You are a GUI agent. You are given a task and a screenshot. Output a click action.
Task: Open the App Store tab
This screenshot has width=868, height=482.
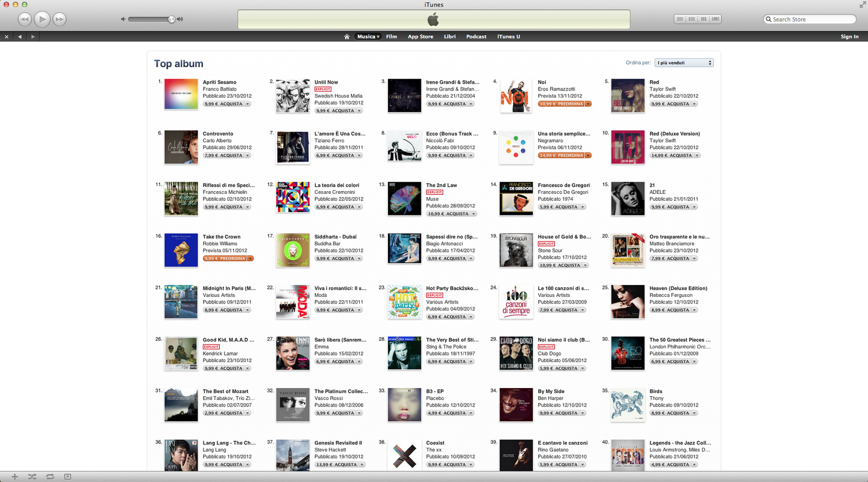420,36
